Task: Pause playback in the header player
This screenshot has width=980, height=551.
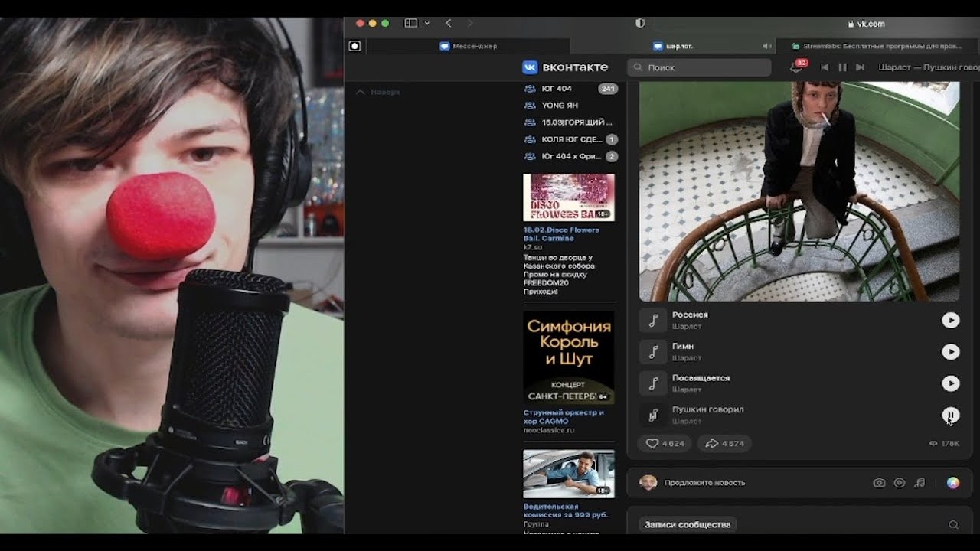Action: coord(842,67)
